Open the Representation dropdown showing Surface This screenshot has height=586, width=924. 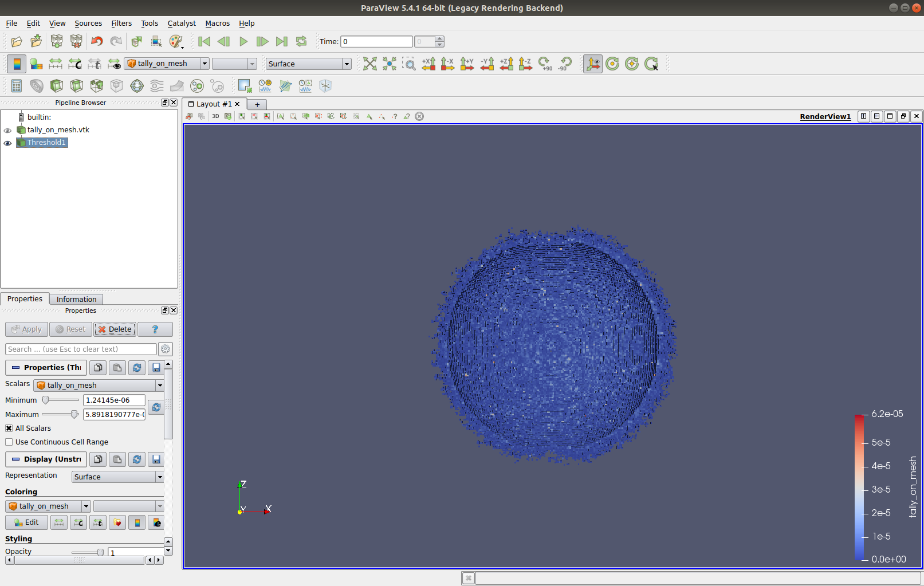click(117, 476)
